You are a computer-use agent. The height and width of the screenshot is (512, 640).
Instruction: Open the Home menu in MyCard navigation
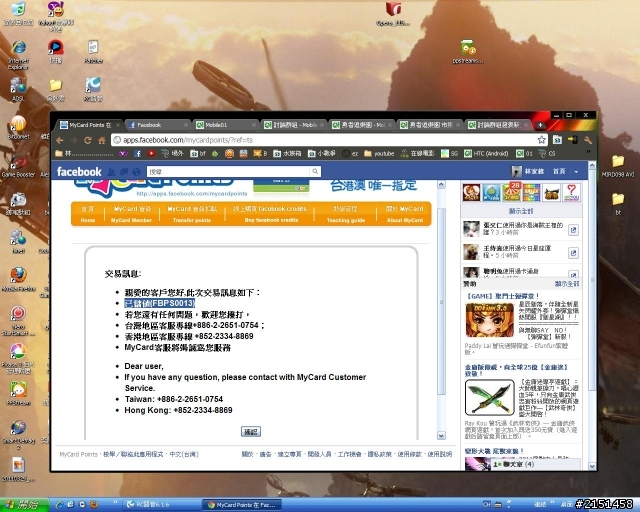(x=88, y=214)
